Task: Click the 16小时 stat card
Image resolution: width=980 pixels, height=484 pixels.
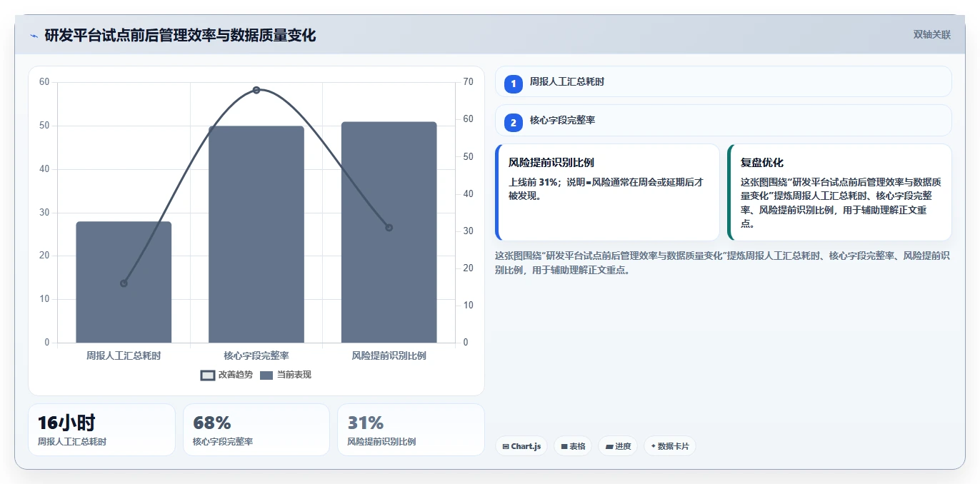Action: pos(101,430)
